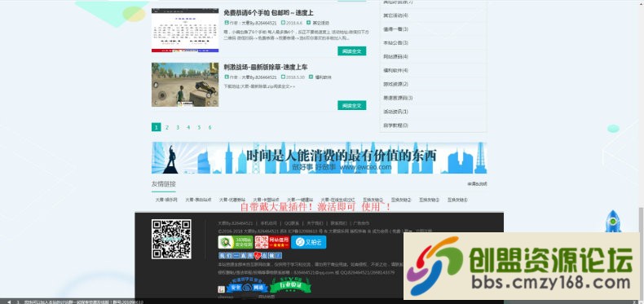Image resolution: width=644 pixels, height=304 pixels.
Task: Open the red 网站信用 badge
Action: 272,242
